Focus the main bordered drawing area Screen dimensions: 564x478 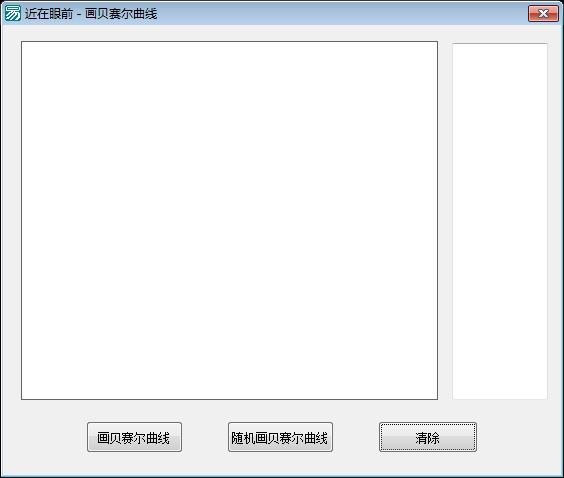[x=229, y=220]
